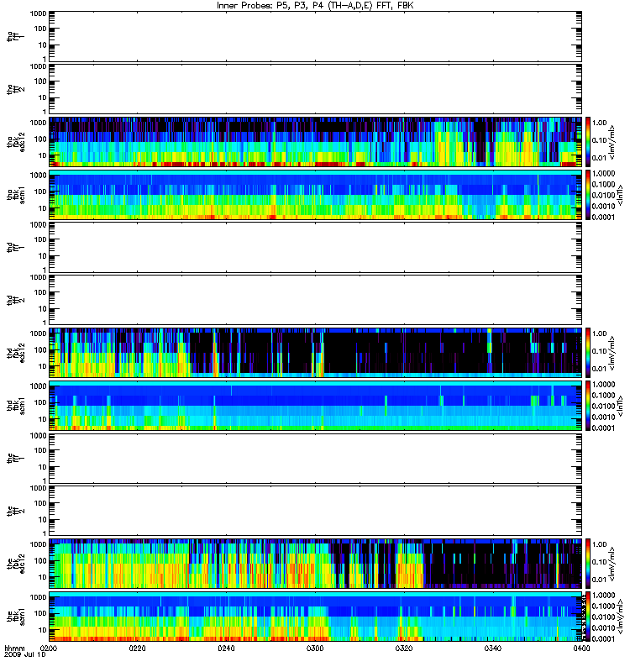Viewport: 630px width, 672px height.
Task: Click the '<|mV/m|>' unit label beside tha edc12 color bar
Action: (612, 142)
